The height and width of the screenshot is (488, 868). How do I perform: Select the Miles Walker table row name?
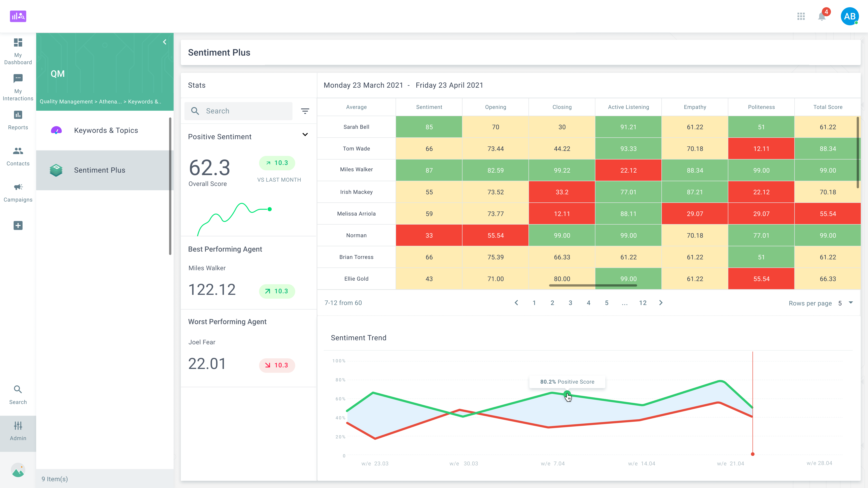[356, 169]
